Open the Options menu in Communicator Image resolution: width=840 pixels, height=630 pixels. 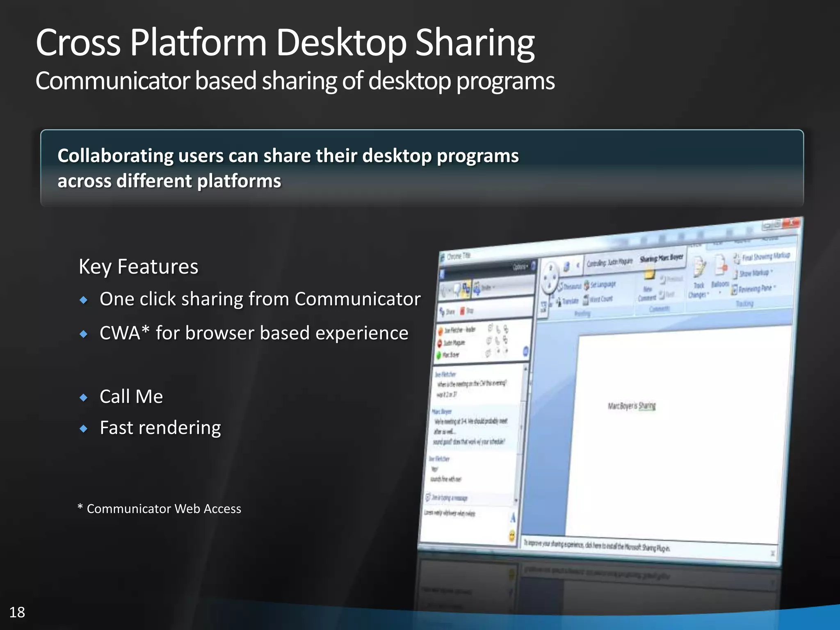point(520,267)
